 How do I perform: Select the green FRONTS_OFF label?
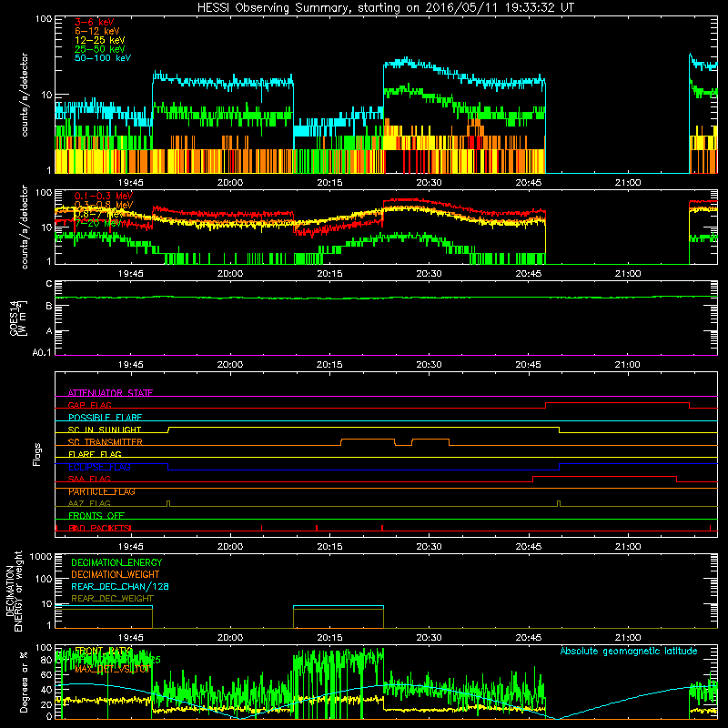(x=96, y=515)
